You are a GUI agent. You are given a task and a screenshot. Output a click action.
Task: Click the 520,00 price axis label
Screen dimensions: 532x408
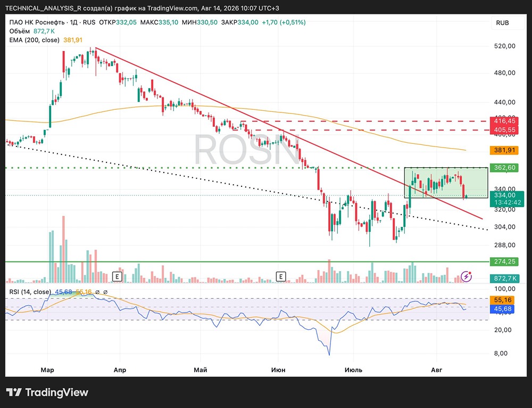click(504, 46)
